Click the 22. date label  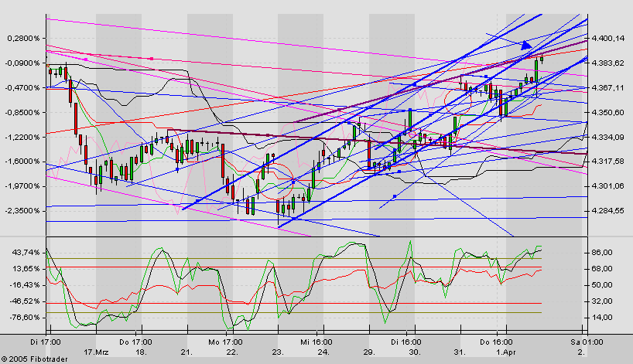231,352
